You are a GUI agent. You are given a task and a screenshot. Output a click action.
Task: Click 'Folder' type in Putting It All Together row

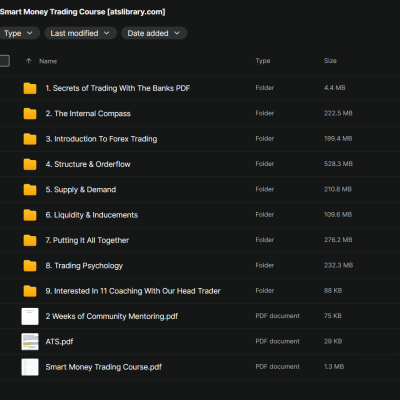pyautogui.click(x=265, y=240)
